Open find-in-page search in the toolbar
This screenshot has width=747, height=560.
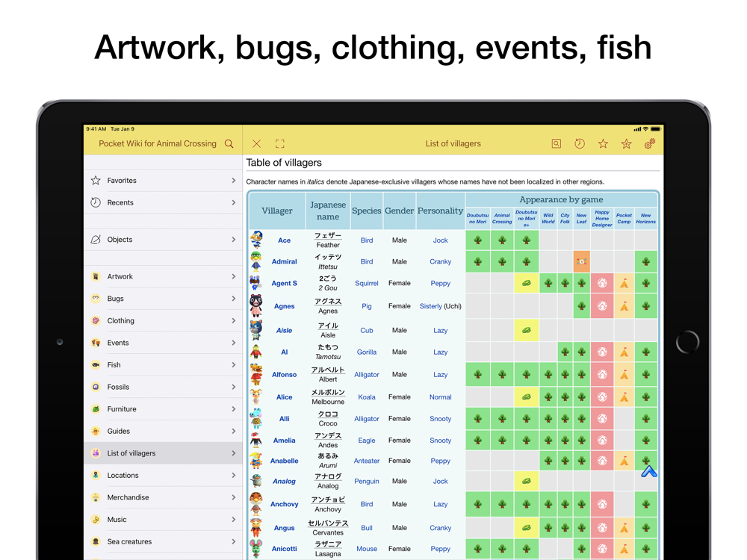556,144
